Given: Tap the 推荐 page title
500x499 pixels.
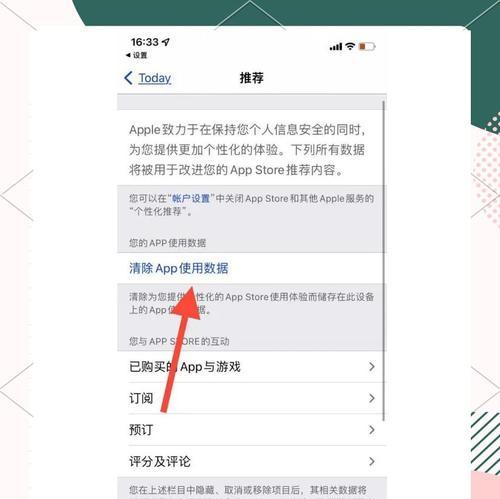Looking at the screenshot, I should pos(252,78).
